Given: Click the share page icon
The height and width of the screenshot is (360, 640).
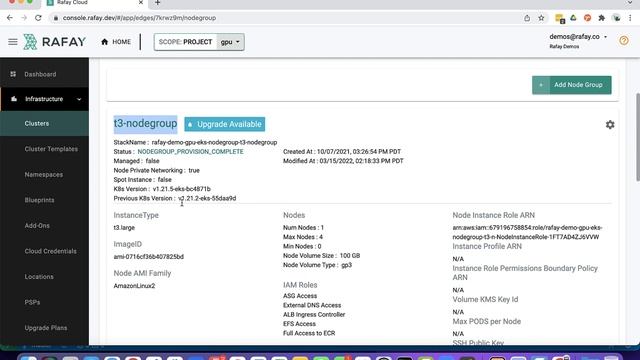Looking at the screenshot, I should click(527, 18).
